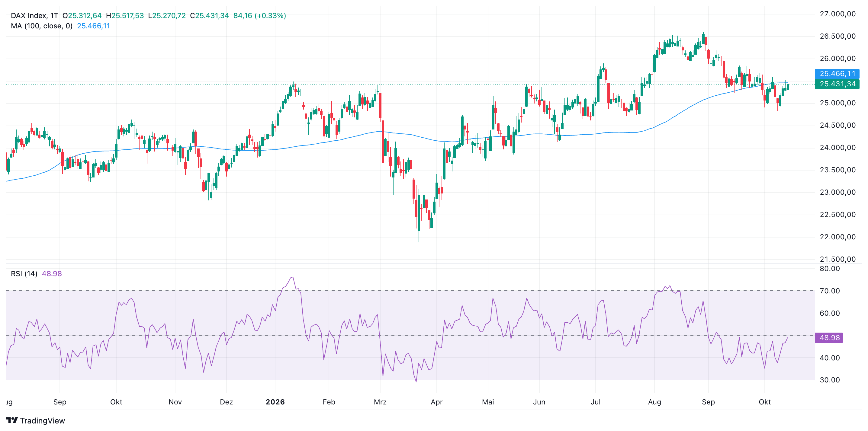Click the 'Apr' time axis label
Viewport: 868px width, 431px height.
(x=436, y=402)
